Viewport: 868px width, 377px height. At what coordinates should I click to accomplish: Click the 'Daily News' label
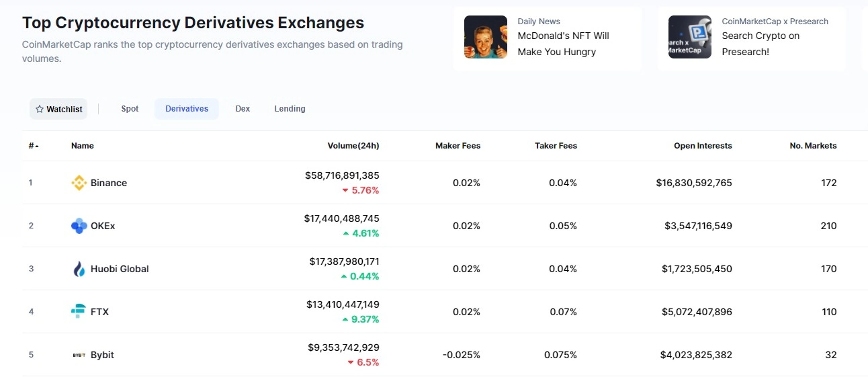click(x=539, y=22)
